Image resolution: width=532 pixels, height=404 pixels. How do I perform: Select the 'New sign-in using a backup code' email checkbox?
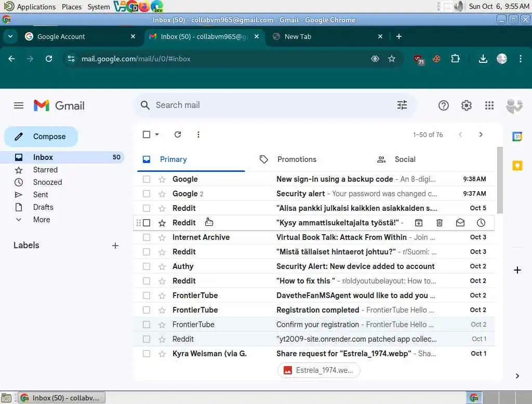(x=147, y=179)
